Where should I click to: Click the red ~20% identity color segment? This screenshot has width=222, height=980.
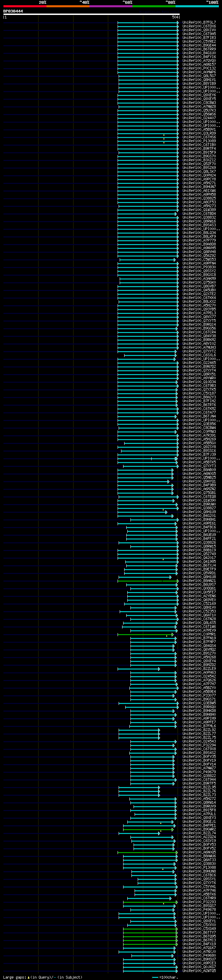click(x=25, y=6)
